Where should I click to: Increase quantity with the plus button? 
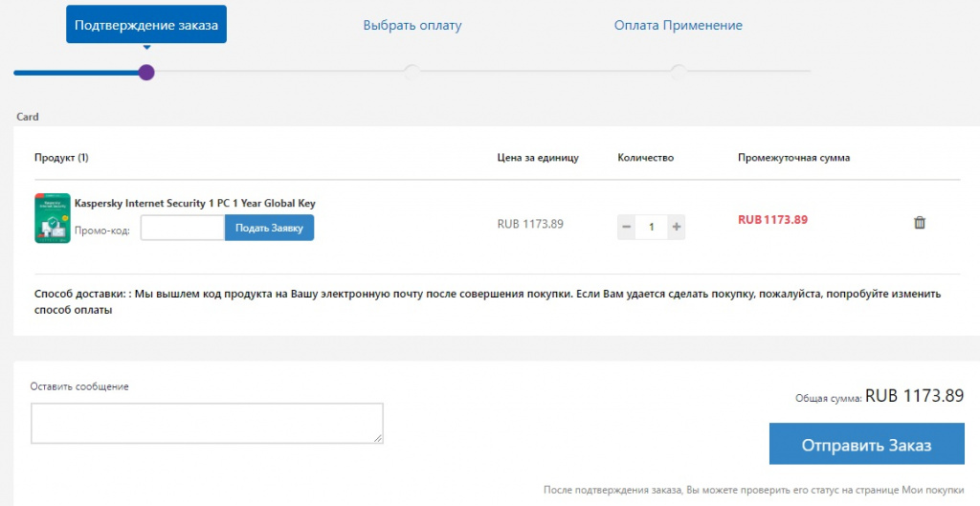pos(677,227)
